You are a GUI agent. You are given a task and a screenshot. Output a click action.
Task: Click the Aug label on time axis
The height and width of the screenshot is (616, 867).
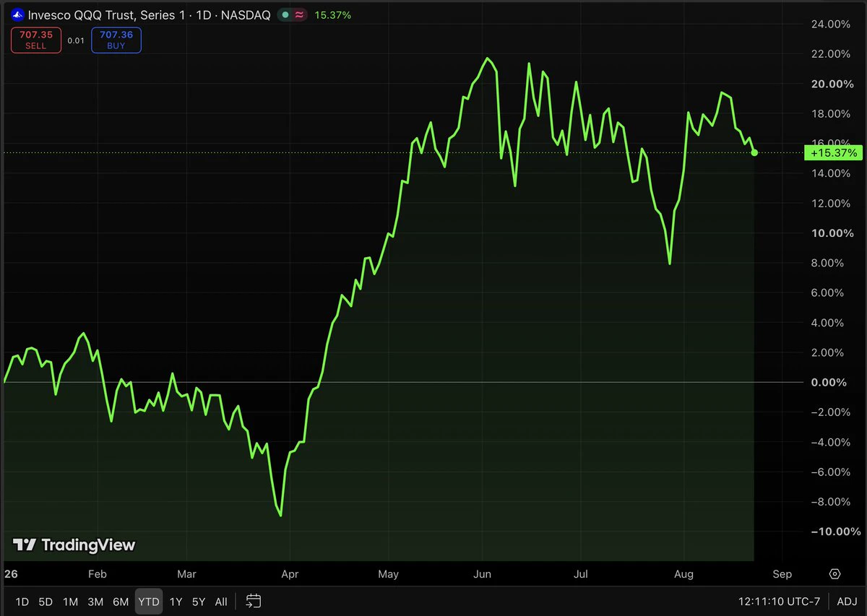(x=683, y=574)
